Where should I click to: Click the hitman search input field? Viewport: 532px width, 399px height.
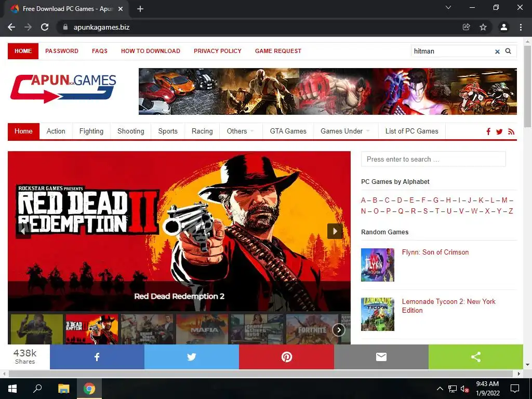tap(453, 51)
